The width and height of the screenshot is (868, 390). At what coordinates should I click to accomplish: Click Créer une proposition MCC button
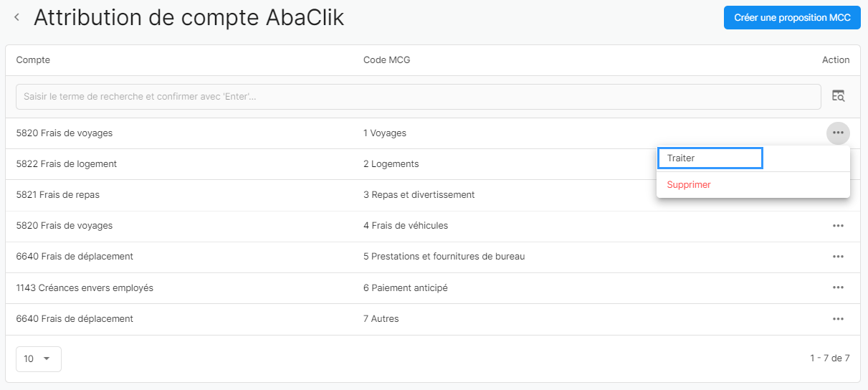pyautogui.click(x=792, y=17)
